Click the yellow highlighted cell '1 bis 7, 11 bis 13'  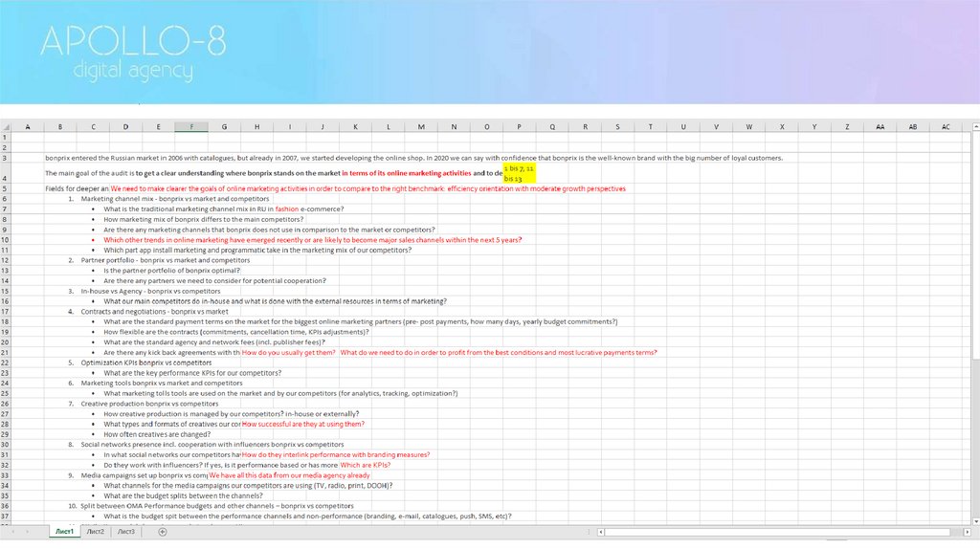(x=520, y=174)
